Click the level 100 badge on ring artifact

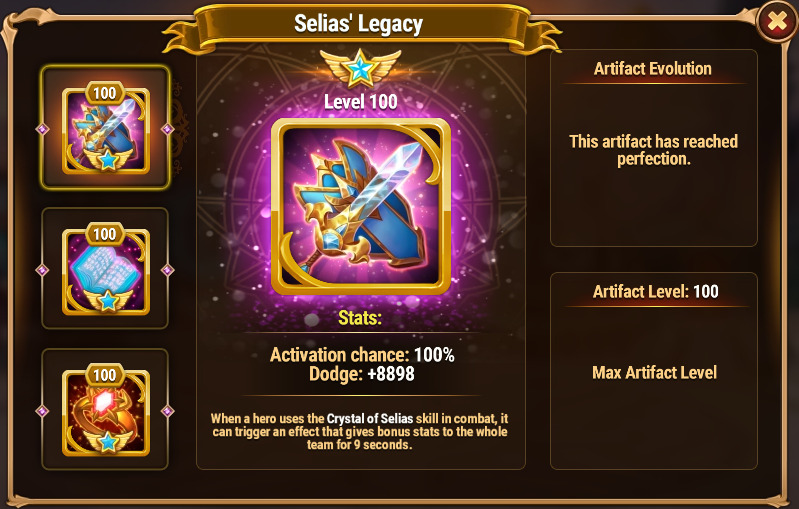tap(104, 375)
